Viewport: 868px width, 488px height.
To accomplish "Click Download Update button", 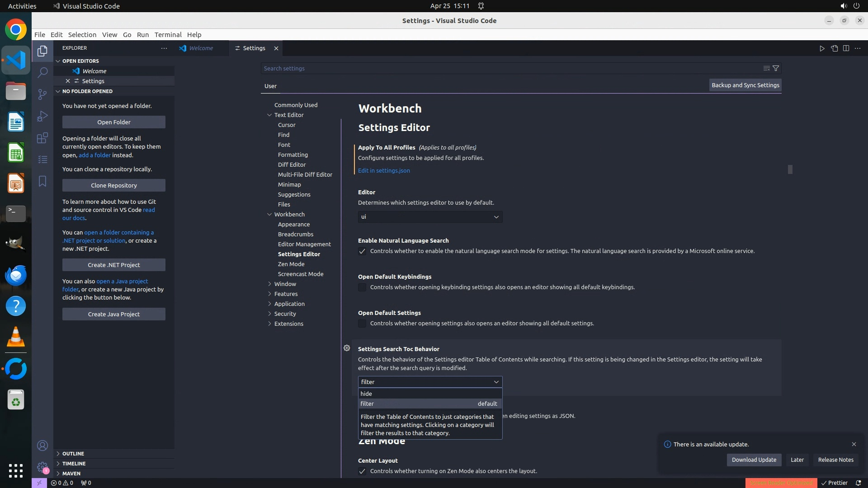I will pos(754,460).
